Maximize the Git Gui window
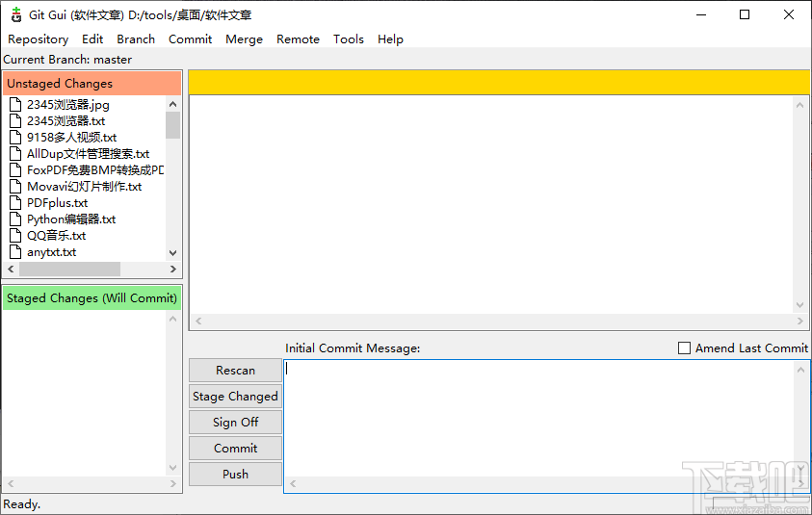The height and width of the screenshot is (515, 812). tap(745, 14)
